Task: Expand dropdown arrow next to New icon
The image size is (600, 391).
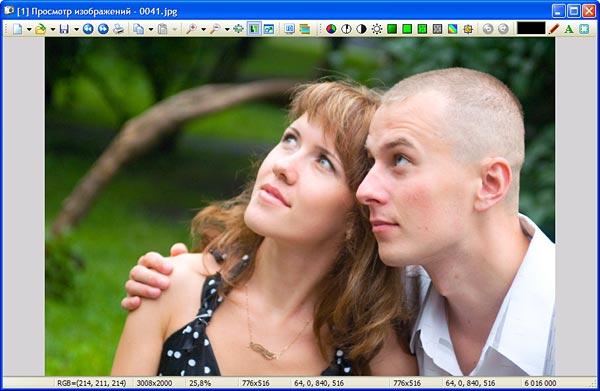Action: [x=29, y=29]
